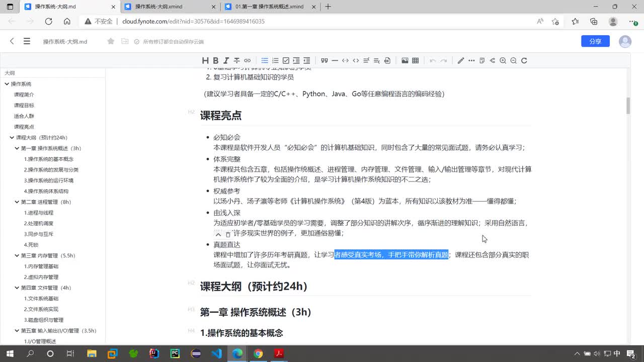Screen dimensions: 644x362
Task: Click the document vertical scrollbar thumb
Action: pos(628,106)
